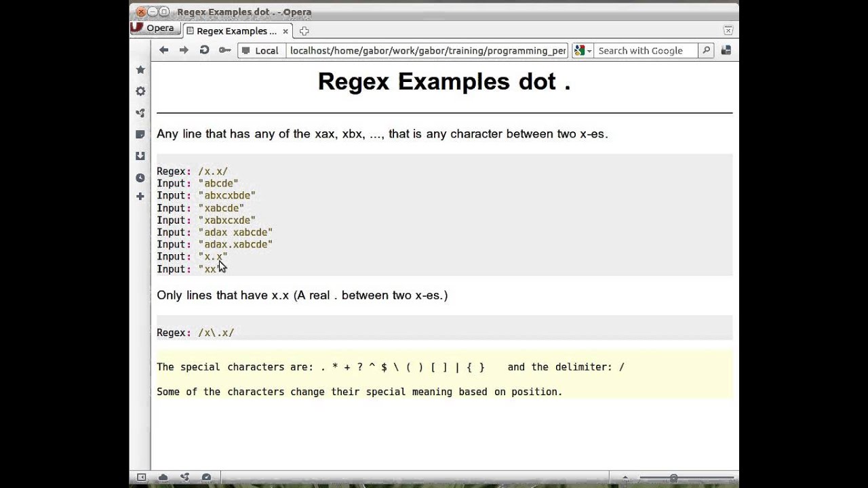Toggle Opera Turbo speedometer in status bar
This screenshot has height=488, width=868.
point(206,478)
